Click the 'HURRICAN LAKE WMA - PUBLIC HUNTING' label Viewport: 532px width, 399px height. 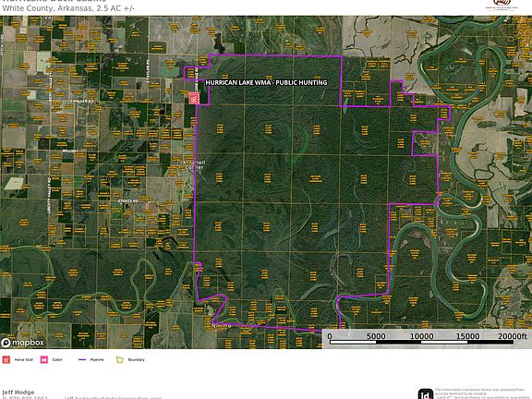coord(266,82)
